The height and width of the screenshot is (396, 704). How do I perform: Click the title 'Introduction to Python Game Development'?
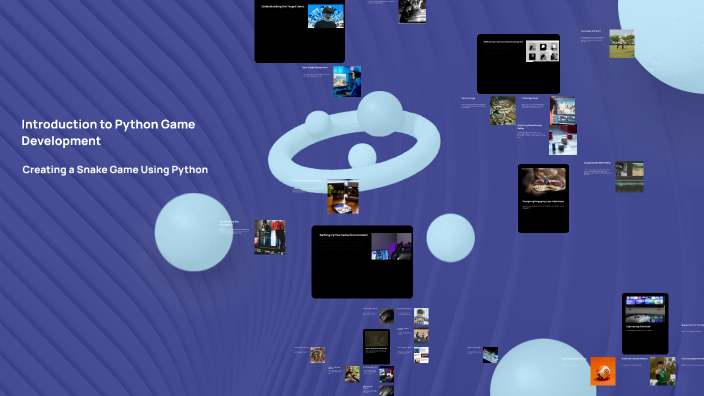click(x=108, y=132)
